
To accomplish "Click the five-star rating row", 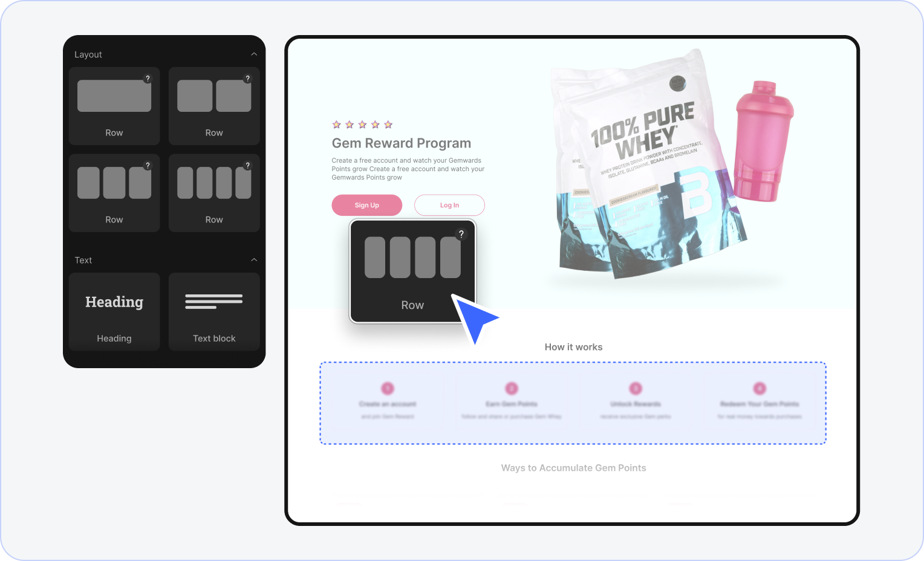I will tap(362, 125).
